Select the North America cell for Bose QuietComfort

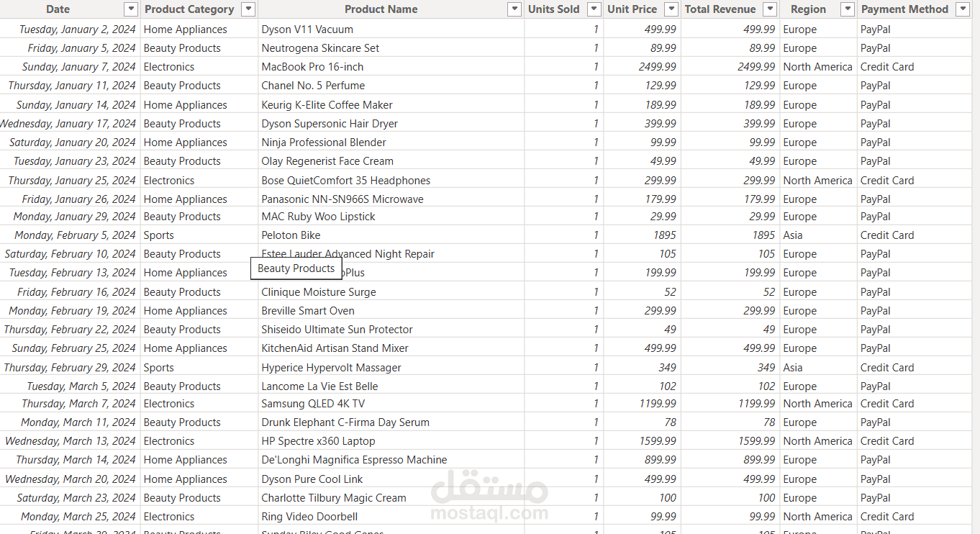[x=817, y=181]
